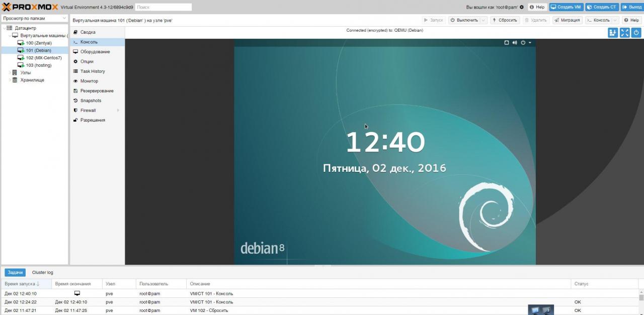
Task: Open the Snapshots section
Action: (x=91, y=100)
